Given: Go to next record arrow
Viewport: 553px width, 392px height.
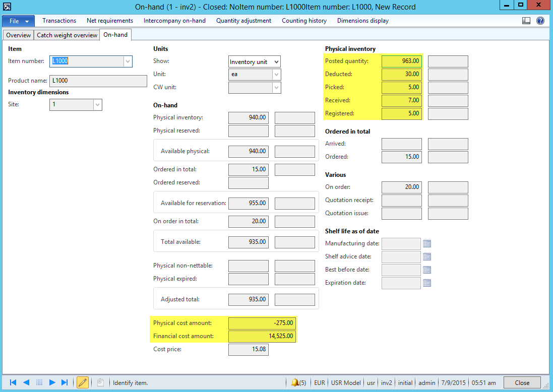Looking at the screenshot, I should (x=52, y=382).
